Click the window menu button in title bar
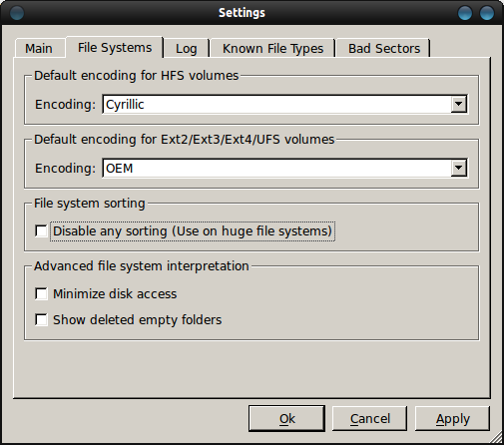Screen dimensions: 504x445 coord(17,13)
